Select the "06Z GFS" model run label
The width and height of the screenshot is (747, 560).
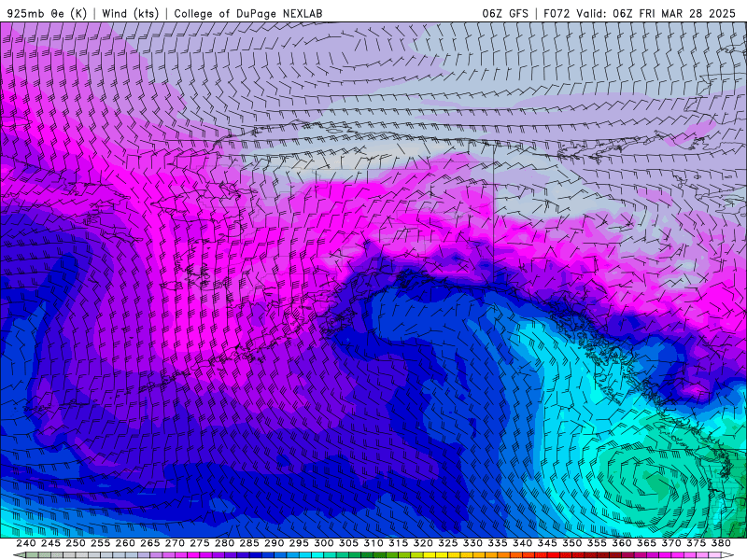coord(505,13)
